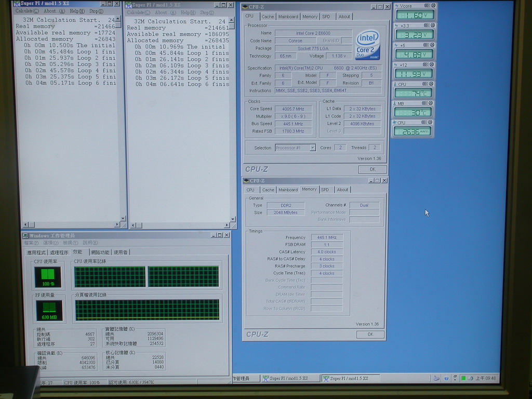Viewport: 532px width, 399px height.
Task: Close the +3.3 voltage gadget
Action: click(x=433, y=25)
